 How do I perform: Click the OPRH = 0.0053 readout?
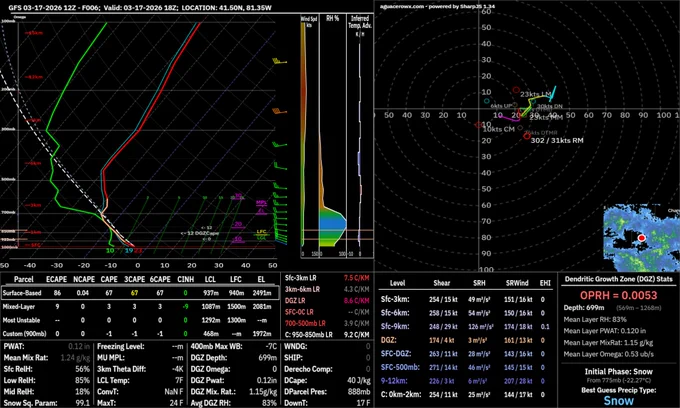(x=618, y=295)
